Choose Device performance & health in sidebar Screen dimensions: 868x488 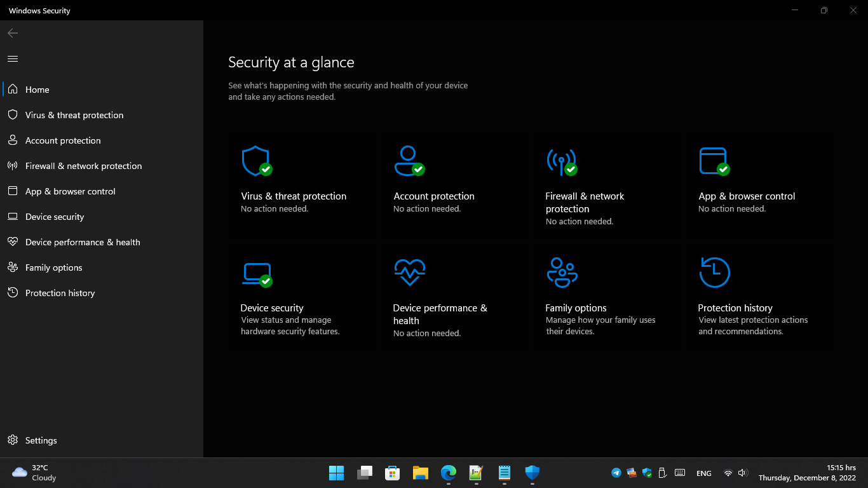(102, 242)
